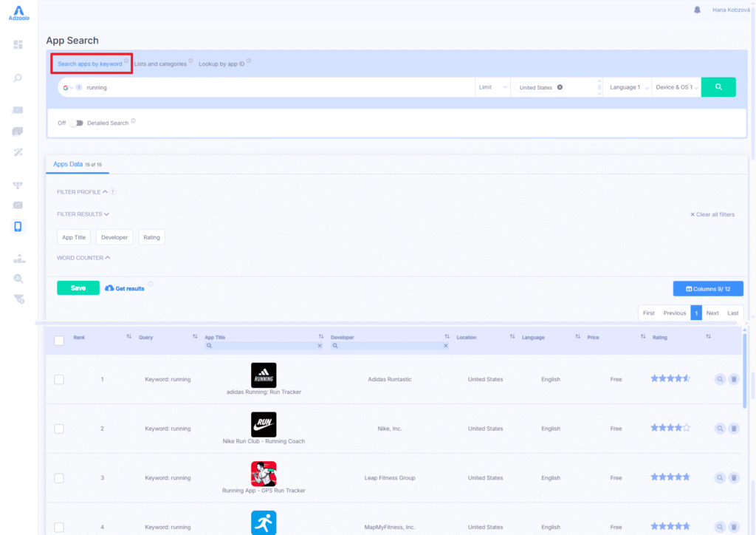
Task: Open the Limit dropdown
Action: pos(492,86)
